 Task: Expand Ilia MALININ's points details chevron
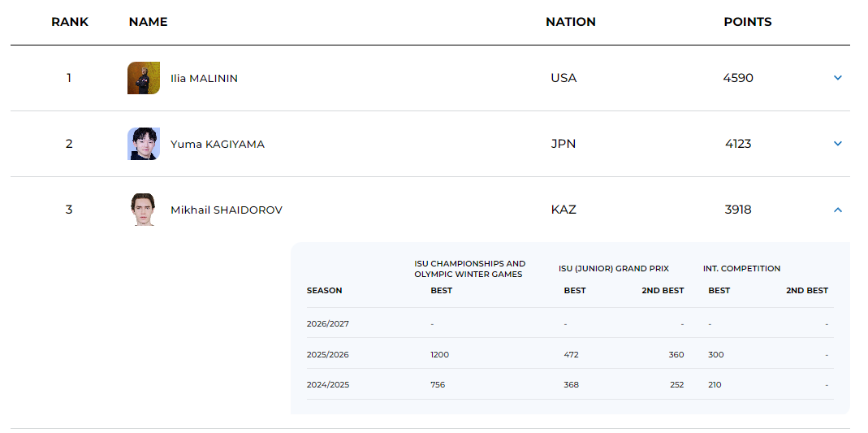(838, 78)
